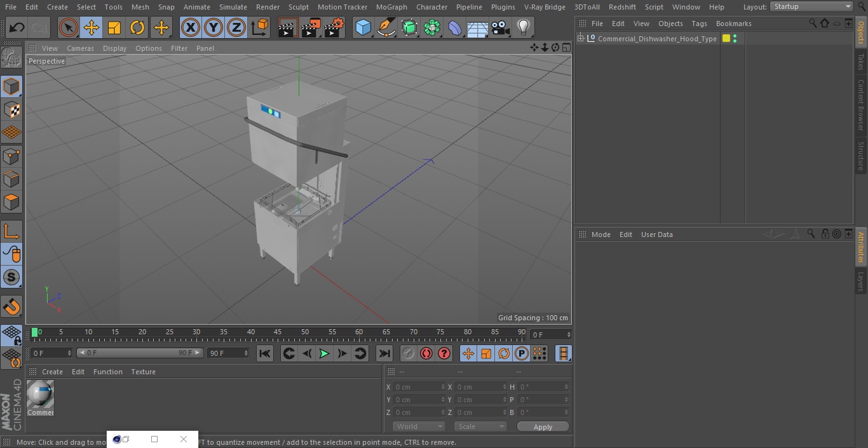Add a Floor/environment object
Viewport: 868px width, 448px height.
click(478, 27)
